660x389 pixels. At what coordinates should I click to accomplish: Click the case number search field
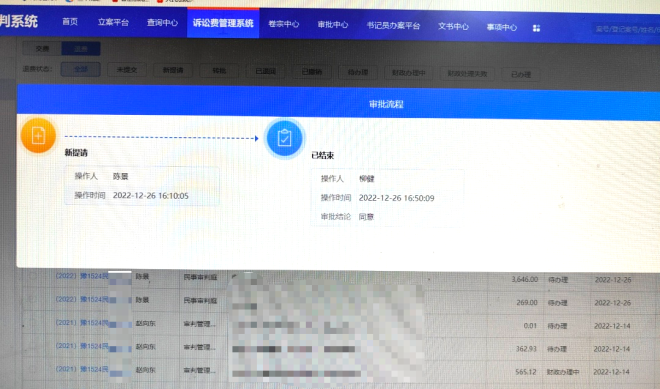(x=626, y=29)
